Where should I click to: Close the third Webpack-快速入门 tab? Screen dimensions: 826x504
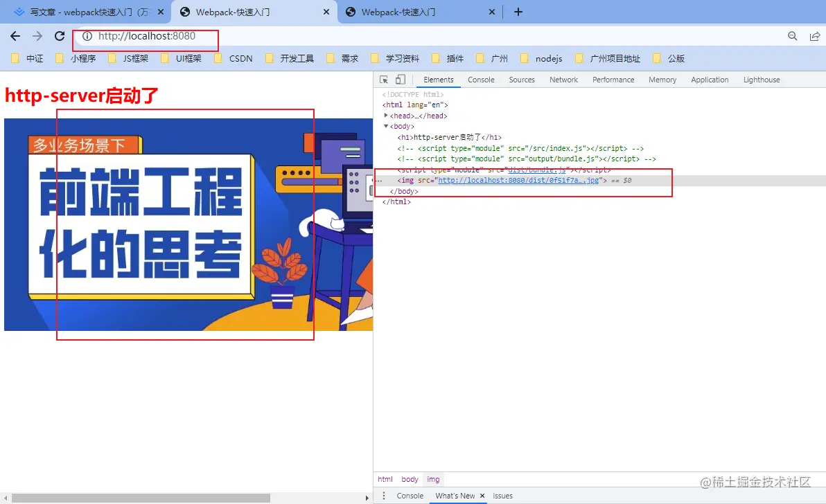(492, 12)
